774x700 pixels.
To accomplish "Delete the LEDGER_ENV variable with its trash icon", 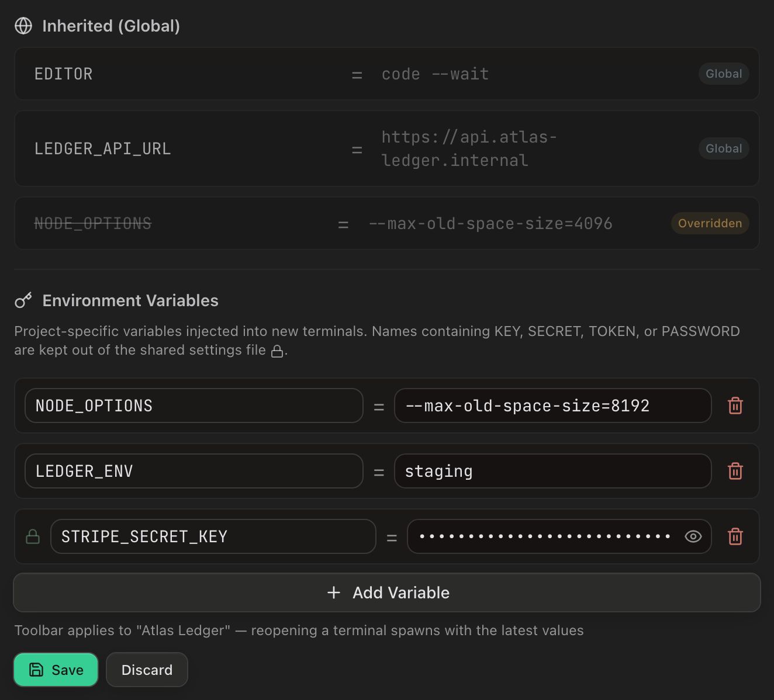I will pyautogui.click(x=735, y=471).
